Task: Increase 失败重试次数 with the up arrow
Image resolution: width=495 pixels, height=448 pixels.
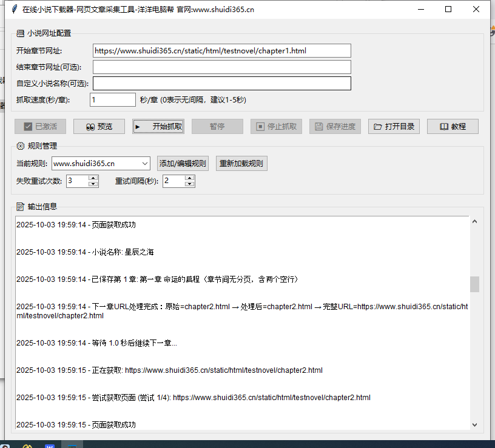Action: click(93, 178)
